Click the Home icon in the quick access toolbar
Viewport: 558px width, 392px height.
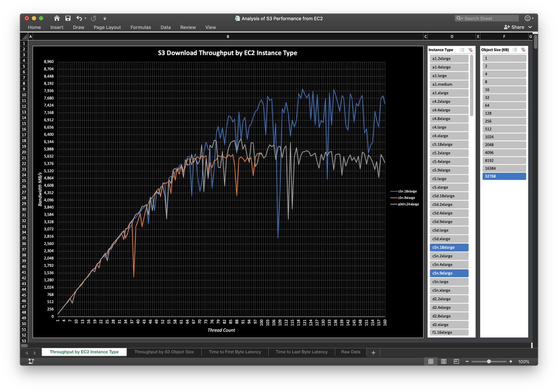point(57,18)
